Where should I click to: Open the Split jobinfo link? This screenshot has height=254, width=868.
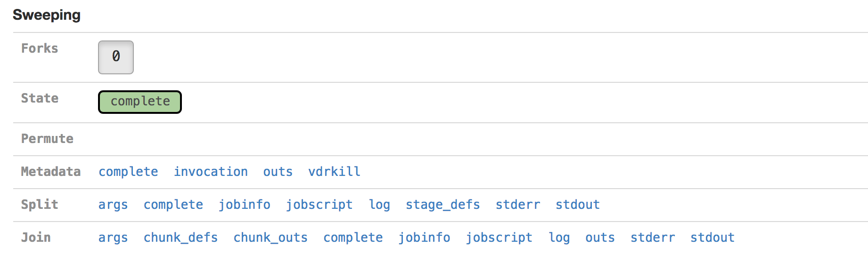coord(245,205)
